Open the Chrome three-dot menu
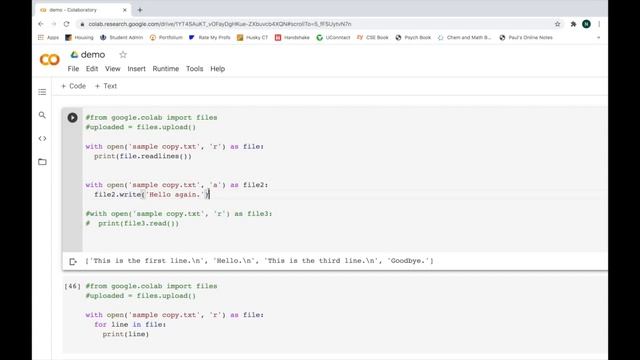The height and width of the screenshot is (360, 640). coord(599,24)
